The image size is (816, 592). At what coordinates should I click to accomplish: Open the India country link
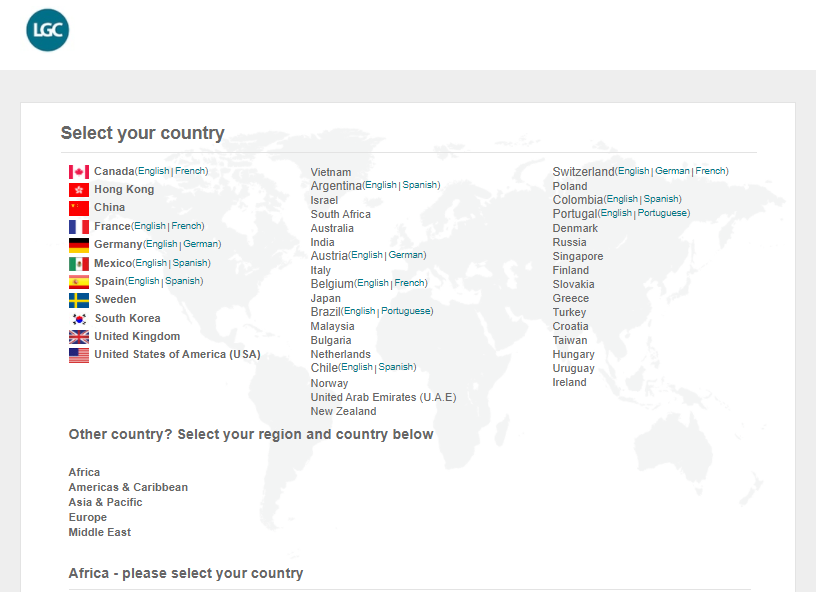click(x=323, y=242)
